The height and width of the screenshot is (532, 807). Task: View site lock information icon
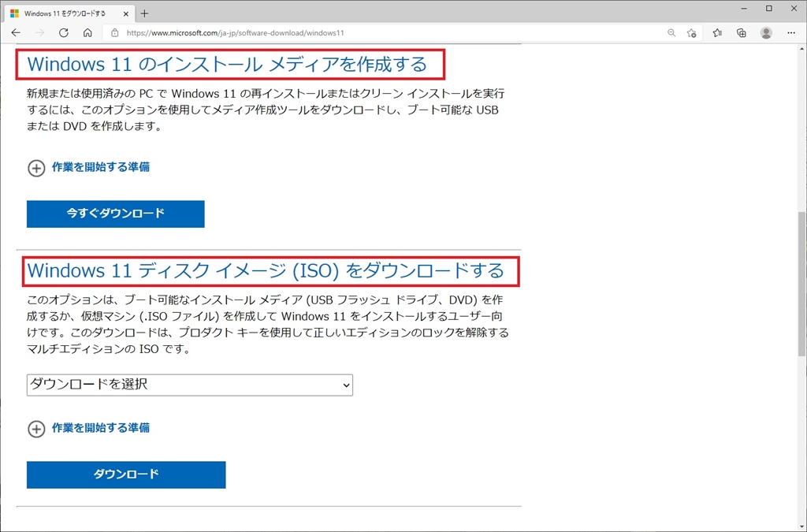point(115,33)
